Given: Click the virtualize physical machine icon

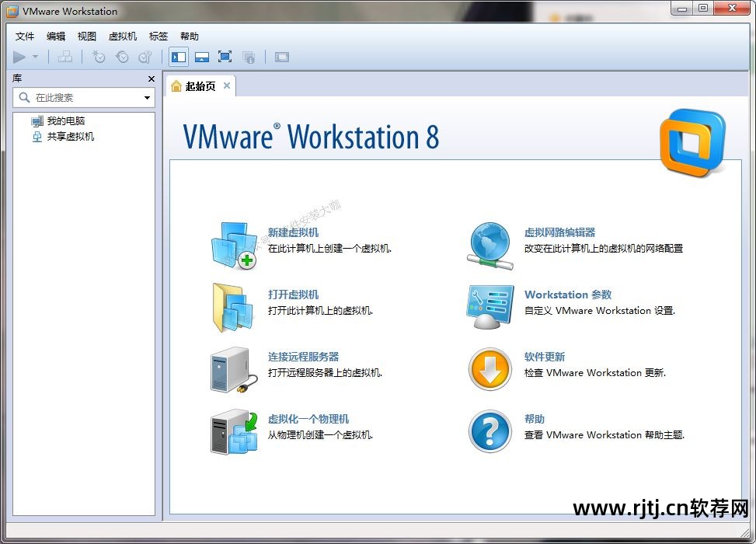Looking at the screenshot, I should pos(235,431).
